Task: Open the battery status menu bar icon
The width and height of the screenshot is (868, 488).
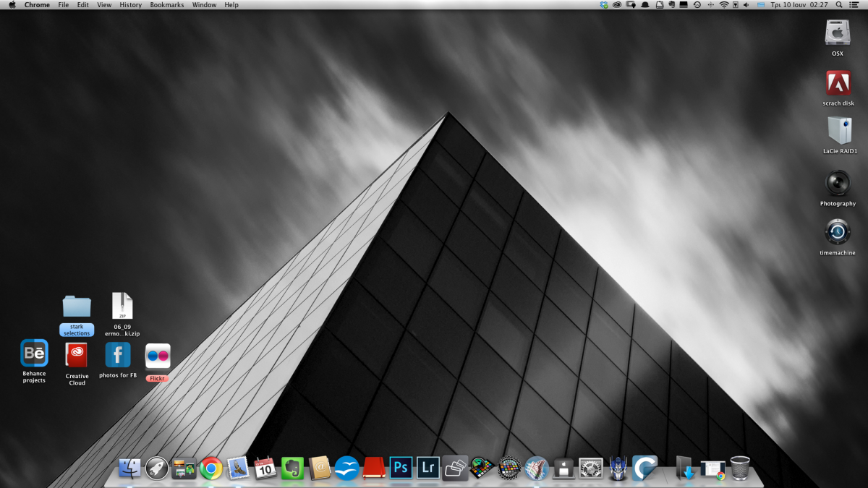Action: point(736,5)
